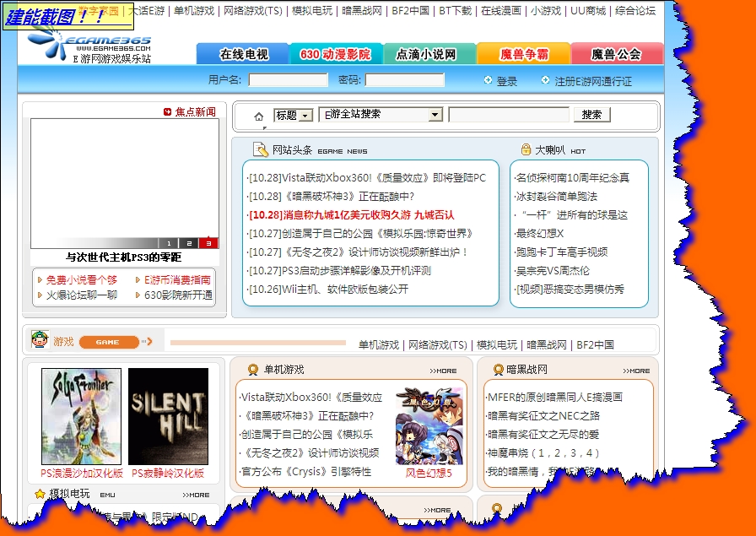Open news 《暗黑破坏神3》正在酝酿中? in 网站头条

332,197
